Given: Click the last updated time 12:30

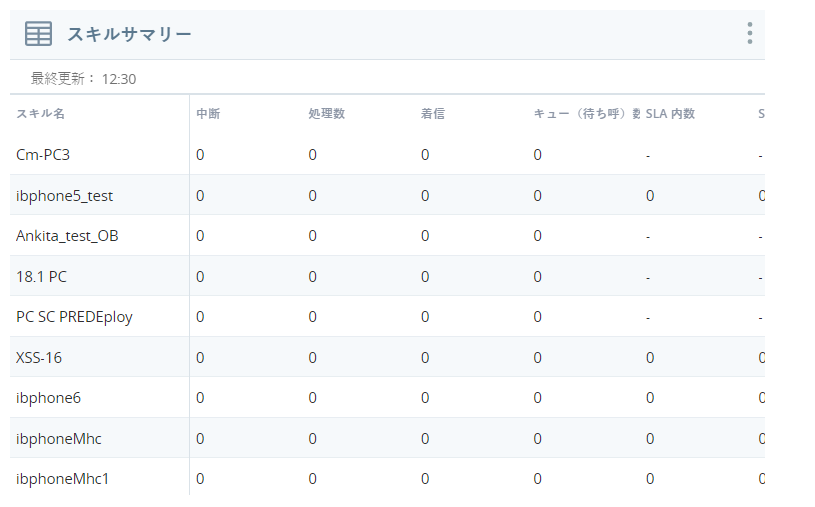Looking at the screenshot, I should (x=119, y=79).
